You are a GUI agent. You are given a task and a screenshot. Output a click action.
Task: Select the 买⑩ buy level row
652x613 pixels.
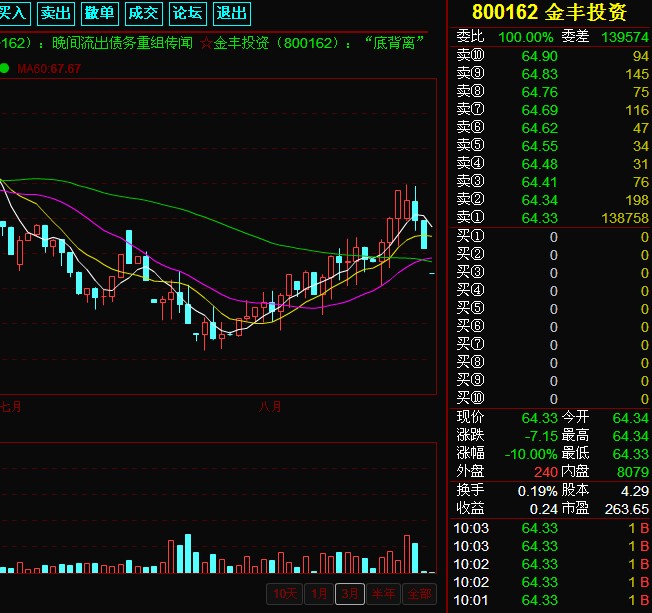552,398
